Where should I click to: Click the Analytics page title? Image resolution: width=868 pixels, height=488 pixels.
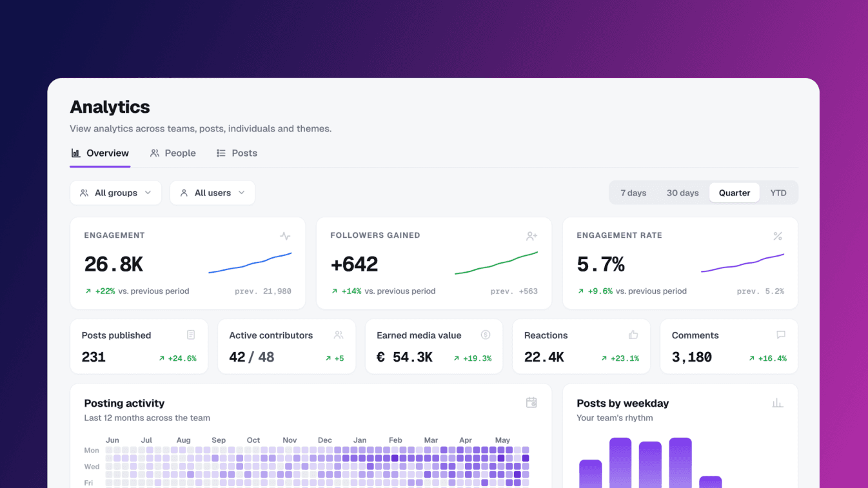110,107
